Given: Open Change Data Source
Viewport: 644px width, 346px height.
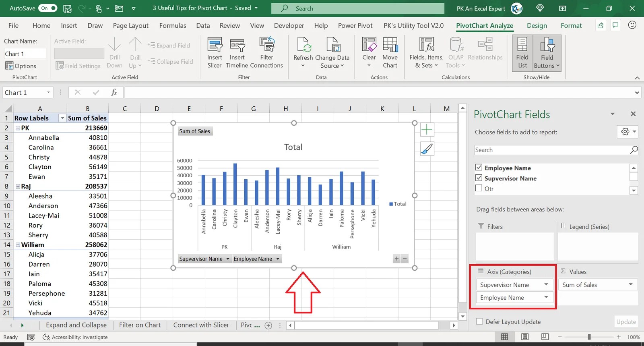Looking at the screenshot, I should (332, 52).
